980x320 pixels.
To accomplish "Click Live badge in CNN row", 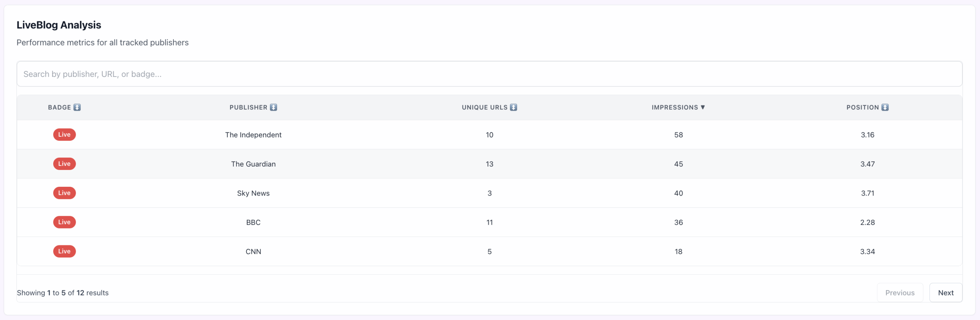I will coord(64,251).
